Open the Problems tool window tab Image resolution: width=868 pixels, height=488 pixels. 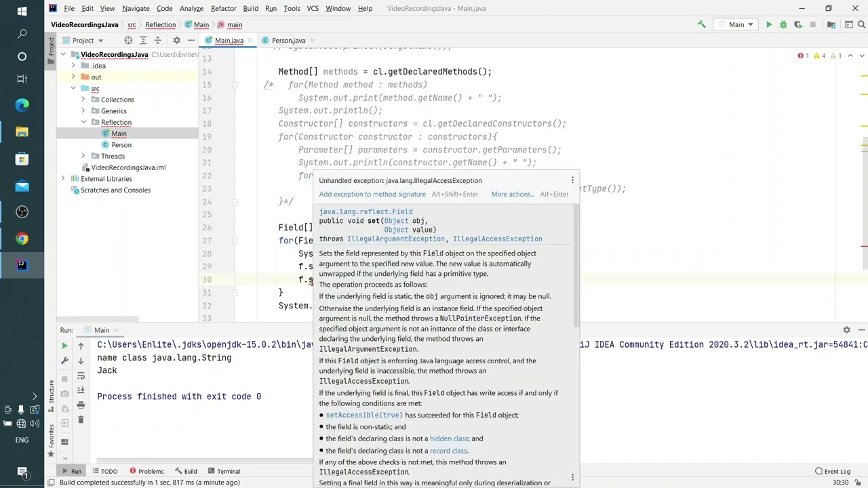point(146,471)
